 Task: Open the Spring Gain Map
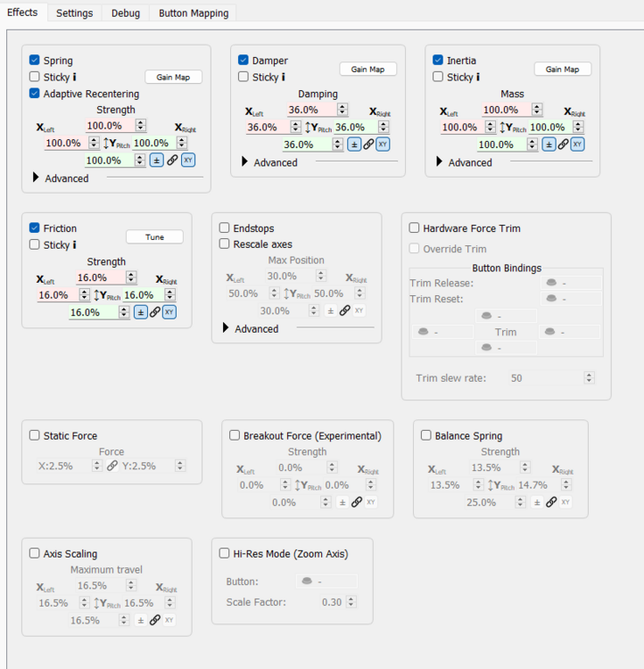coord(173,78)
